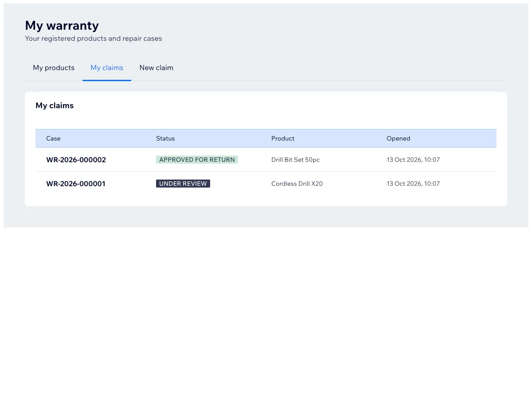
Task: Switch to the My products tab
Action: point(54,68)
